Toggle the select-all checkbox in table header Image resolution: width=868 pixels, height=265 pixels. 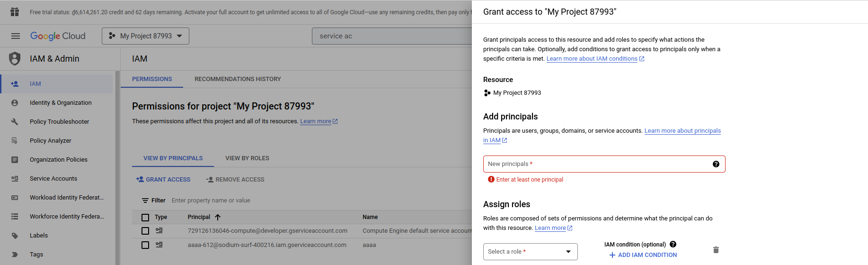pos(145,218)
